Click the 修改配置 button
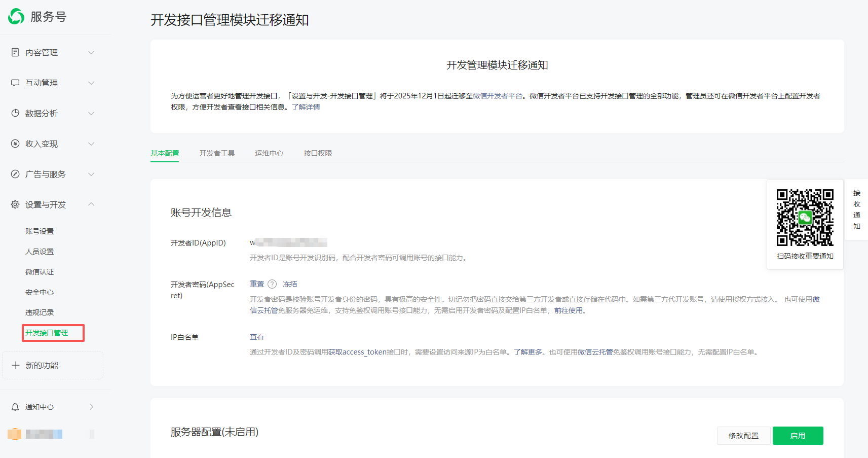 click(x=743, y=436)
